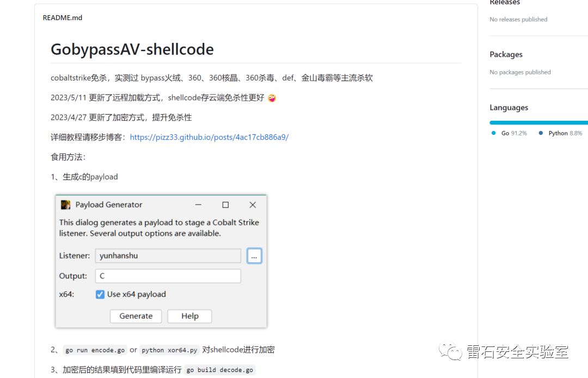Focus the Listener field containing yunhanshu
This screenshot has height=378, width=588.
pos(168,256)
